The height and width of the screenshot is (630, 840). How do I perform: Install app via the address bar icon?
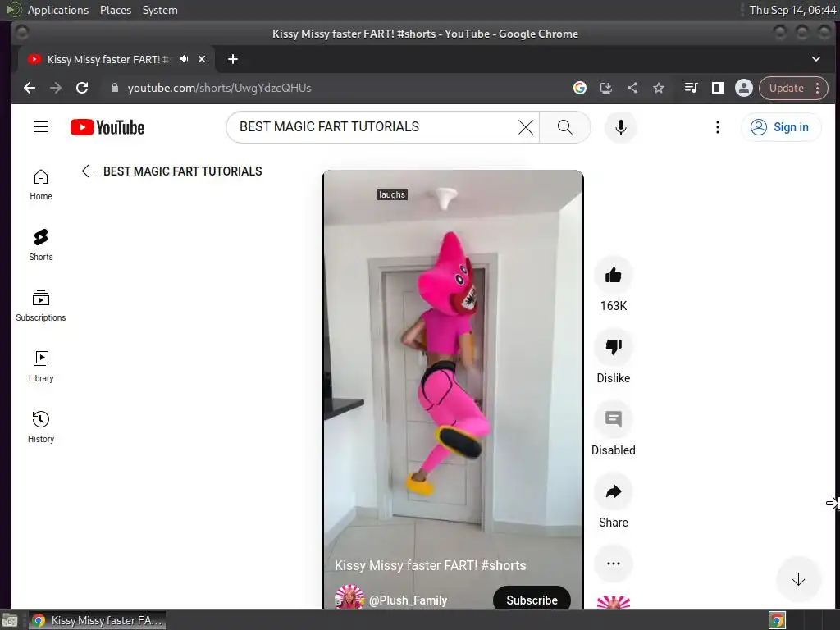point(606,88)
